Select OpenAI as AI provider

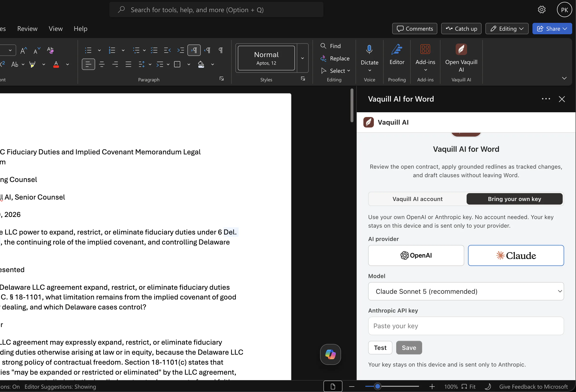coord(416,255)
